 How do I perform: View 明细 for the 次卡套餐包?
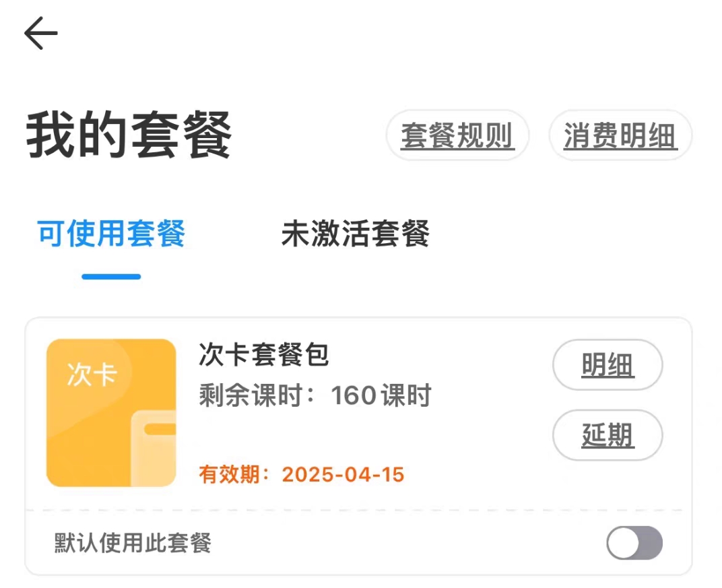tap(608, 364)
